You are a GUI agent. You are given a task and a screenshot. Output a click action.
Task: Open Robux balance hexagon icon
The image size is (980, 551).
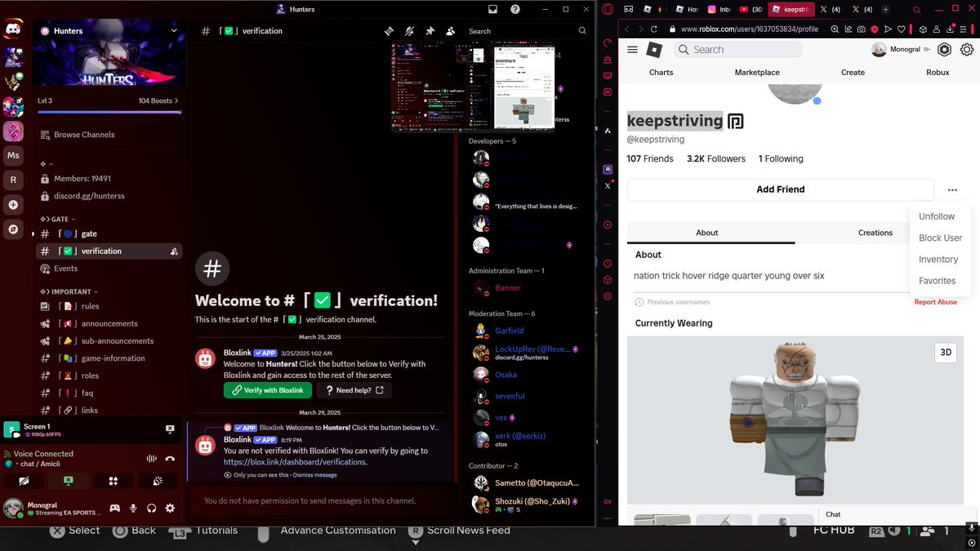point(945,50)
